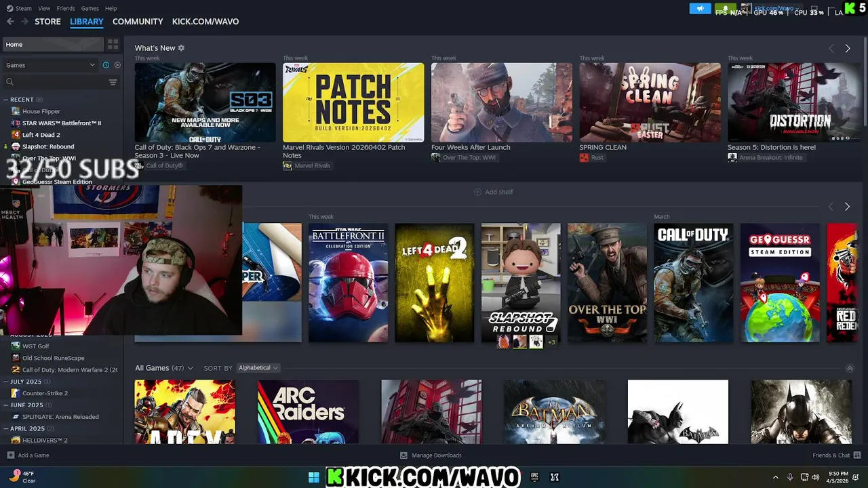Open Call of Duty recent game cover
Screen dimensions: 868x488
694,283
